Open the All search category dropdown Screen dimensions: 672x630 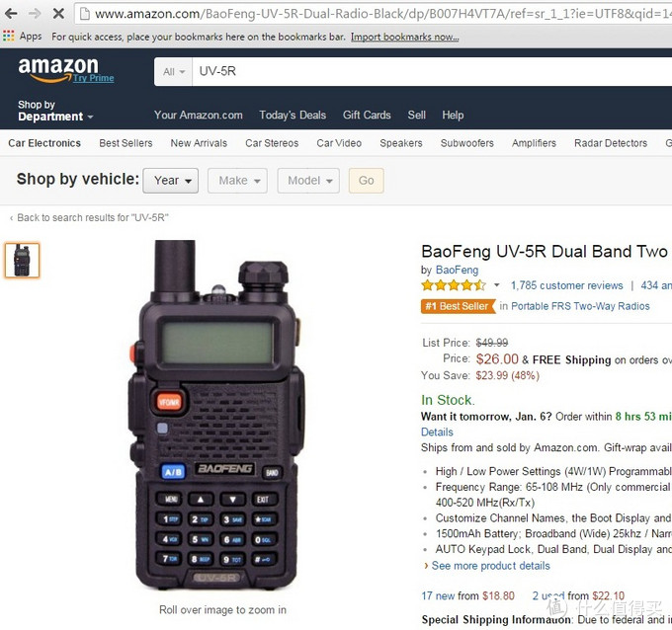(x=174, y=71)
